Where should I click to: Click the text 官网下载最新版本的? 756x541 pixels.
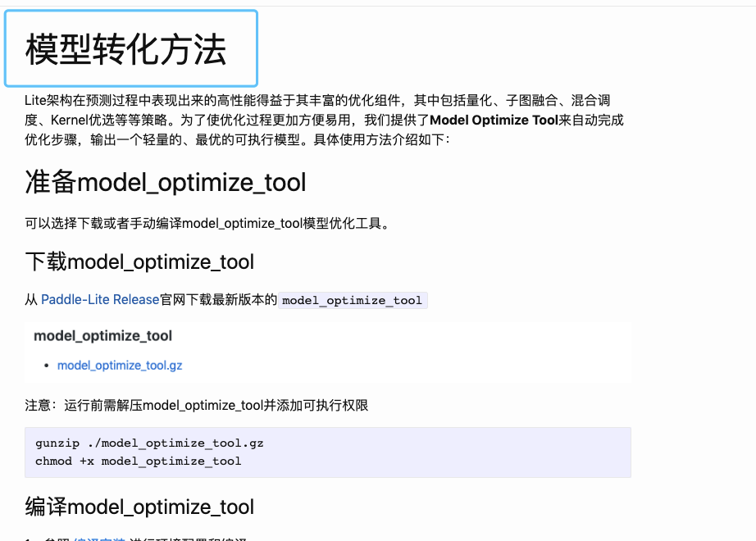(218, 299)
